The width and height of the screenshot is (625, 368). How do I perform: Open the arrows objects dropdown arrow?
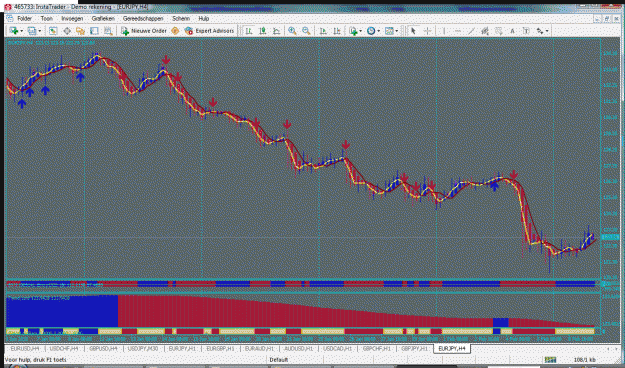coord(547,31)
